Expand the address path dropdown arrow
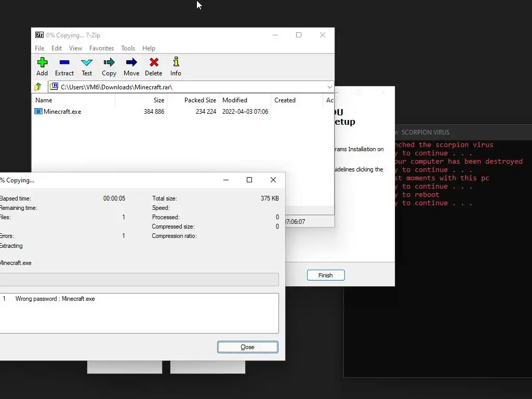Viewport: 532px width, 399px height. (x=329, y=87)
